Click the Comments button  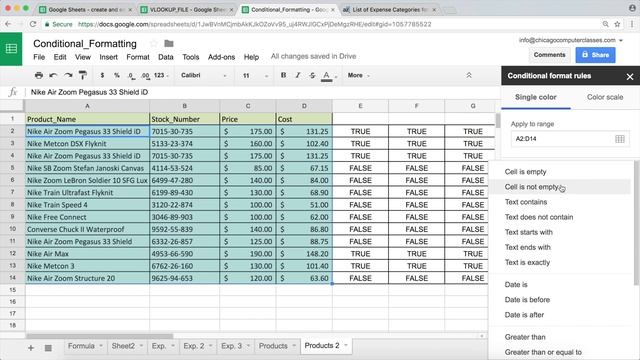[x=549, y=55]
